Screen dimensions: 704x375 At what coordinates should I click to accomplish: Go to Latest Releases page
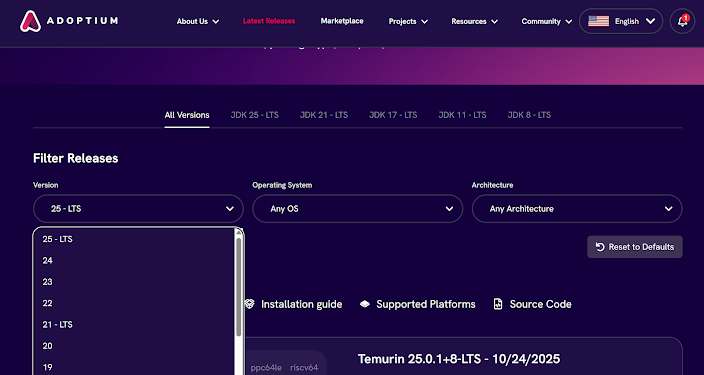tap(269, 21)
